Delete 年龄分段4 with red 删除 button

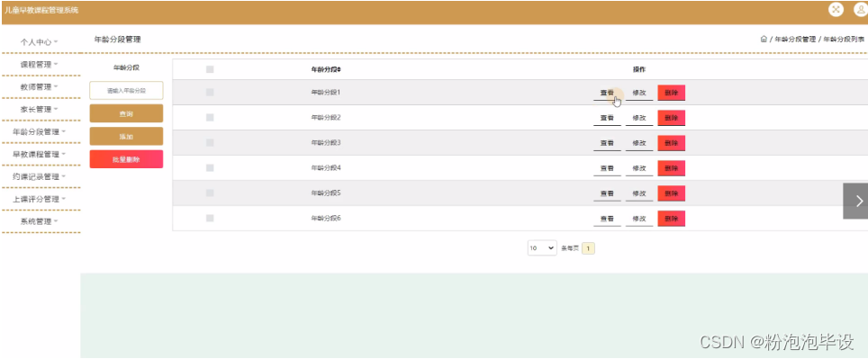pos(672,168)
